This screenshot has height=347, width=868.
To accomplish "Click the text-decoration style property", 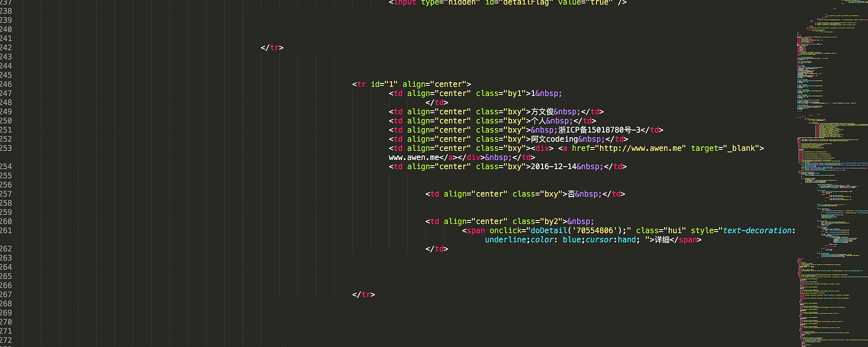I will [x=757, y=231].
